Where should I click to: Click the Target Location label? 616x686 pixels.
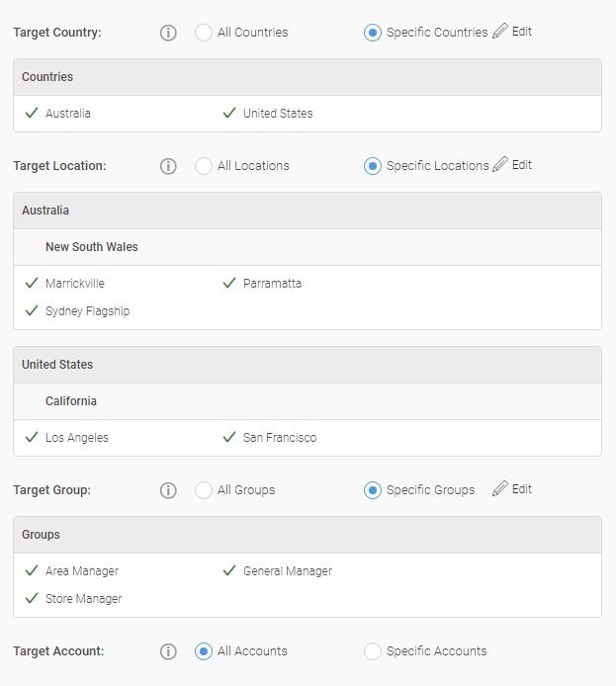(x=59, y=166)
